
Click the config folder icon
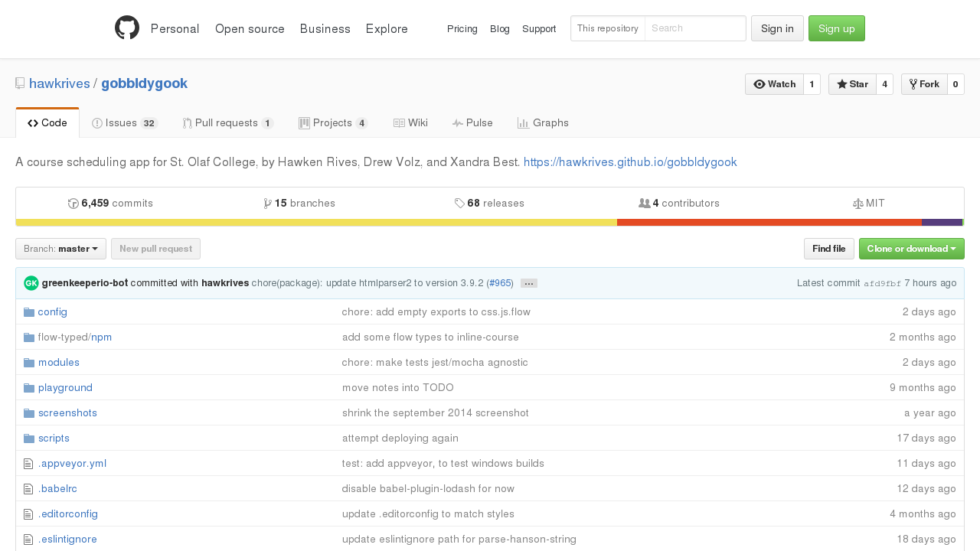click(x=29, y=312)
